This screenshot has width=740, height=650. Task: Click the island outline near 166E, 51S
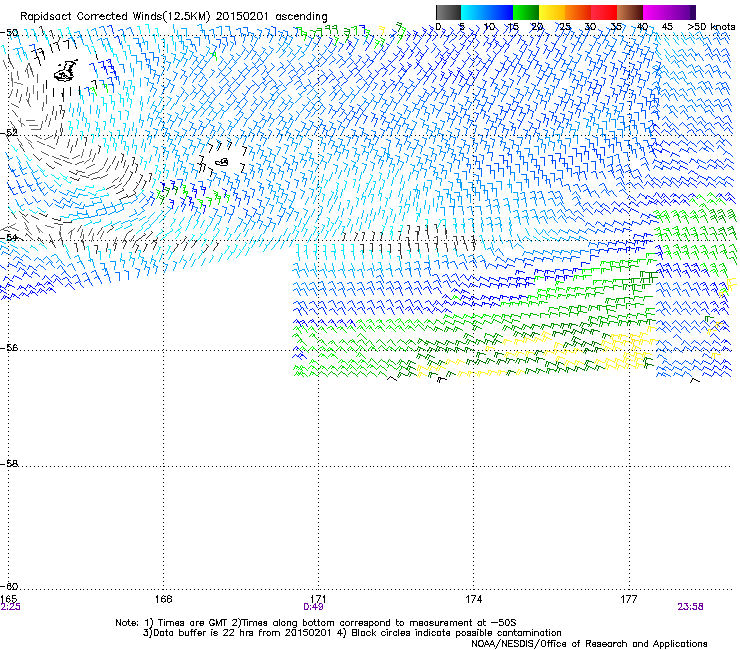pos(65,71)
